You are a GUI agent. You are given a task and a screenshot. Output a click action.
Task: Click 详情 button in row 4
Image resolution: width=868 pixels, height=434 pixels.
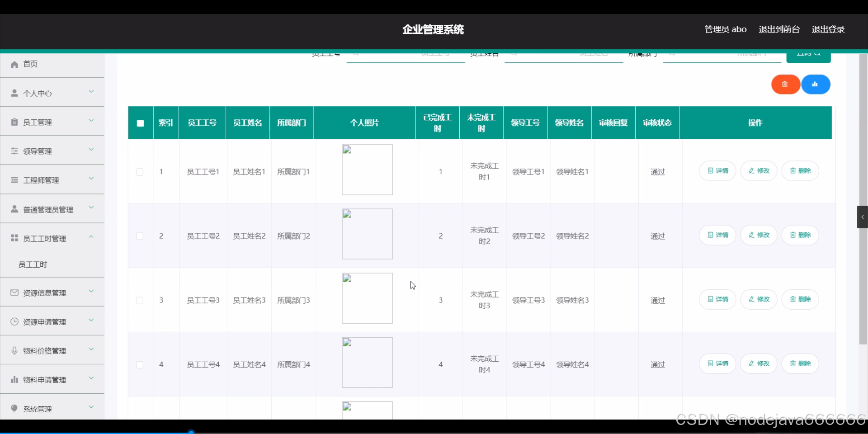pos(717,363)
